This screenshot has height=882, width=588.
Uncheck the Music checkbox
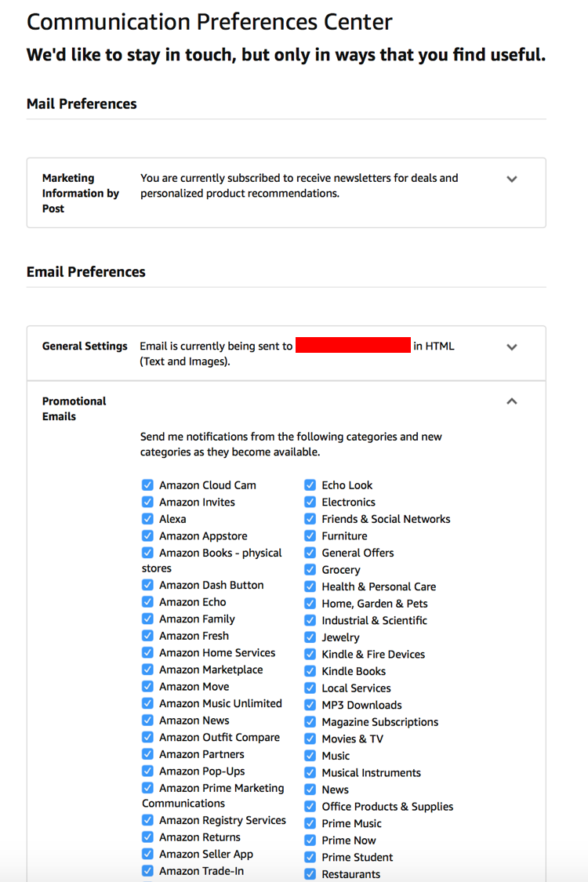(310, 755)
